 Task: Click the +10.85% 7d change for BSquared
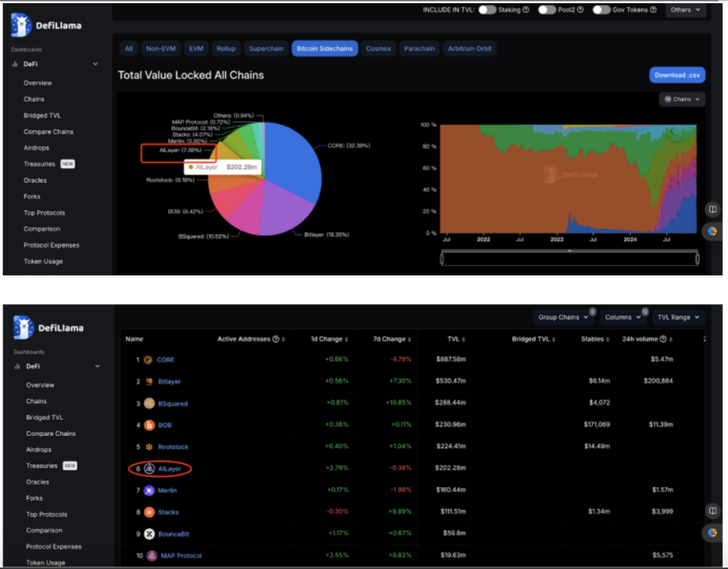[399, 403]
